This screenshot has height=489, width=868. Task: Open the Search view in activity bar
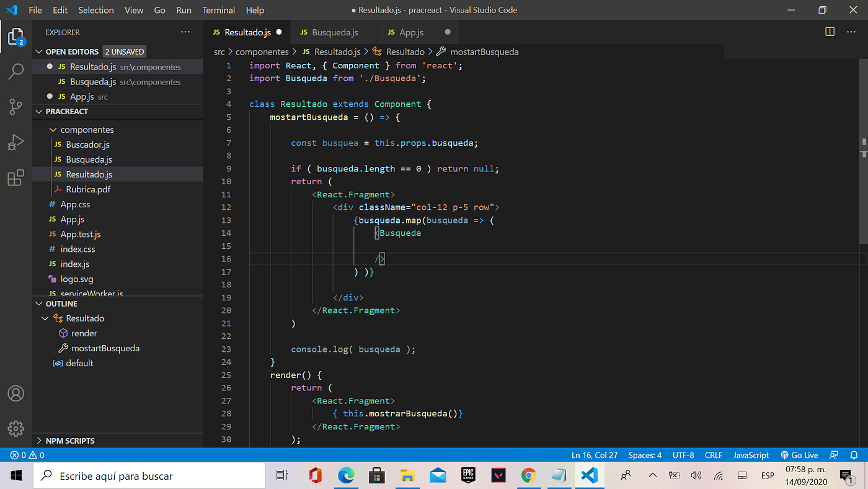16,71
